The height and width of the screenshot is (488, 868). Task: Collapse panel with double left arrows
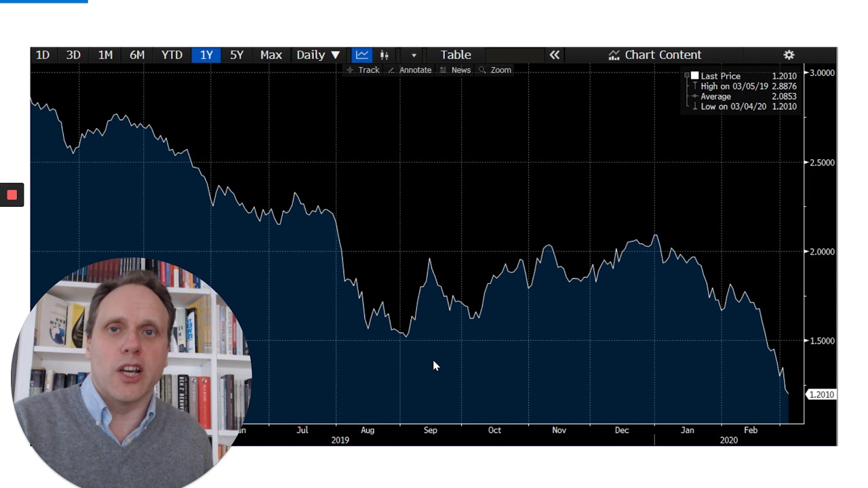coord(555,55)
